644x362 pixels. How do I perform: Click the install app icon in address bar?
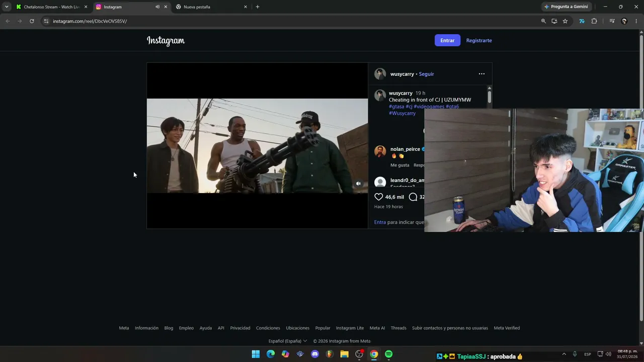[x=554, y=21]
